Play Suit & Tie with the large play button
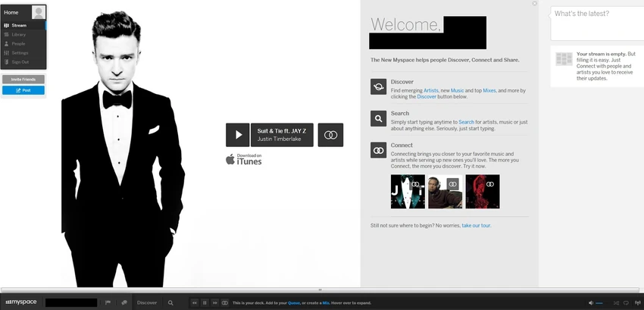Screen dimensions: 644x310 point(237,135)
